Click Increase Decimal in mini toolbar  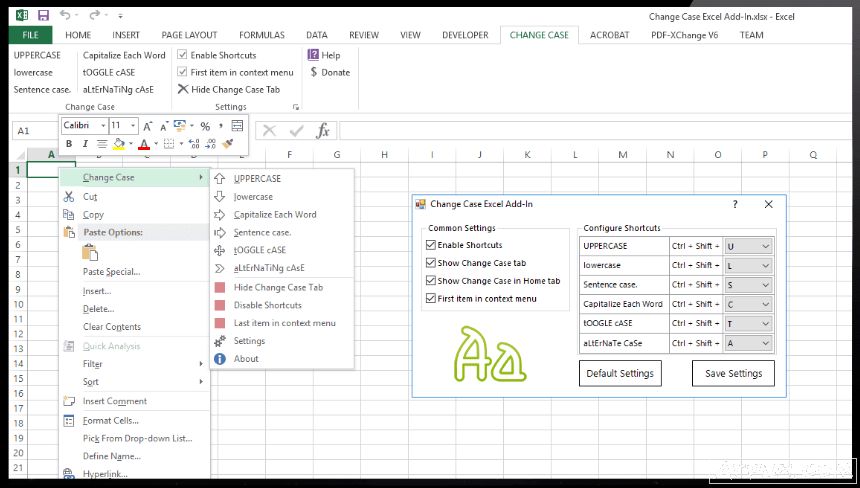click(x=194, y=144)
